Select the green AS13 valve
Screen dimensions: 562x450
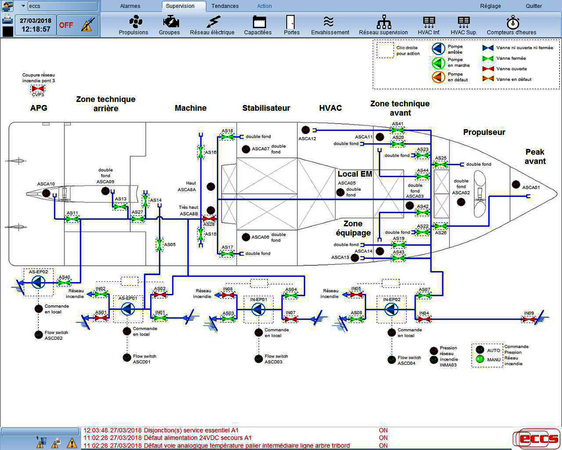pos(120,207)
